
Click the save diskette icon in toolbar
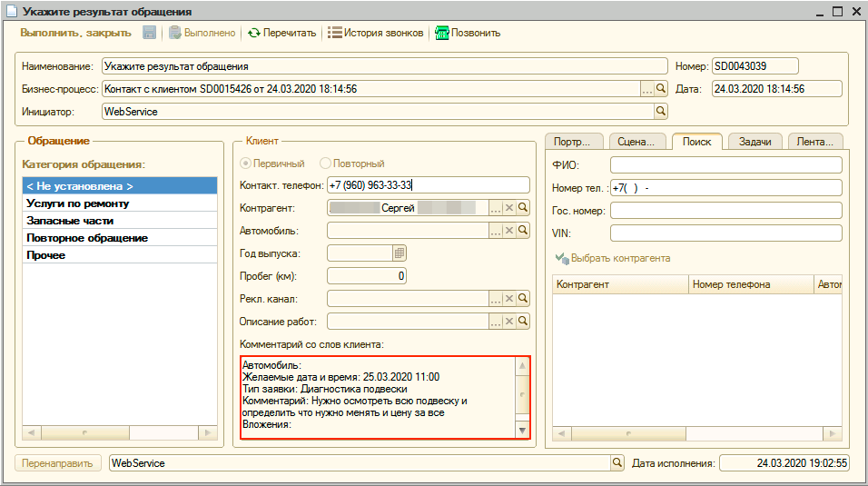(150, 33)
